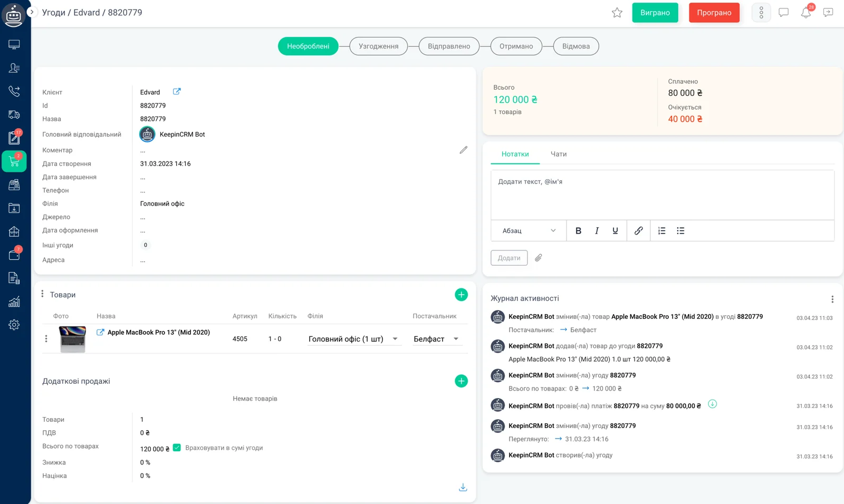The height and width of the screenshot is (504, 844).
Task: Open the Абзац paragraph style dropdown
Action: [529, 231]
